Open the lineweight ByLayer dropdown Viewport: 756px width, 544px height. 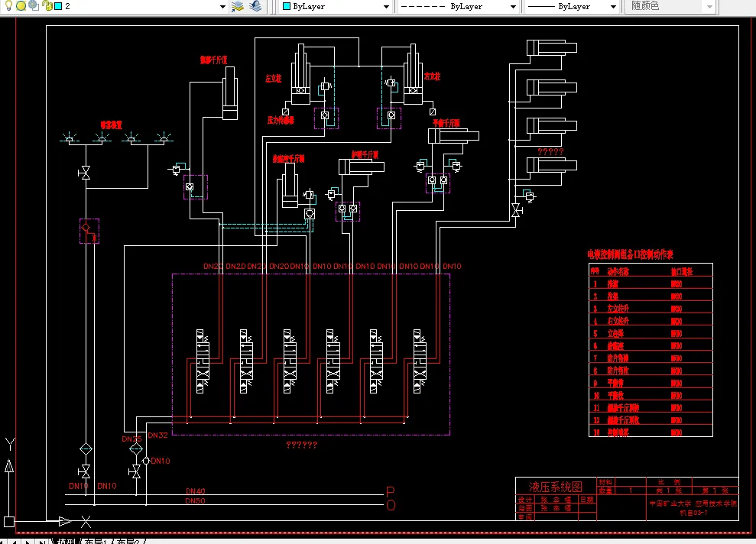(613, 7)
